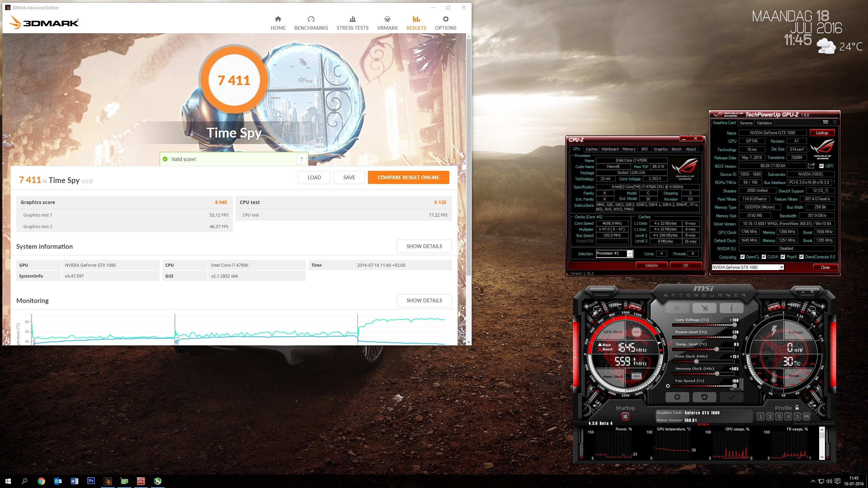
Task: Click the Afterburner info 'i' button
Action: point(731,308)
